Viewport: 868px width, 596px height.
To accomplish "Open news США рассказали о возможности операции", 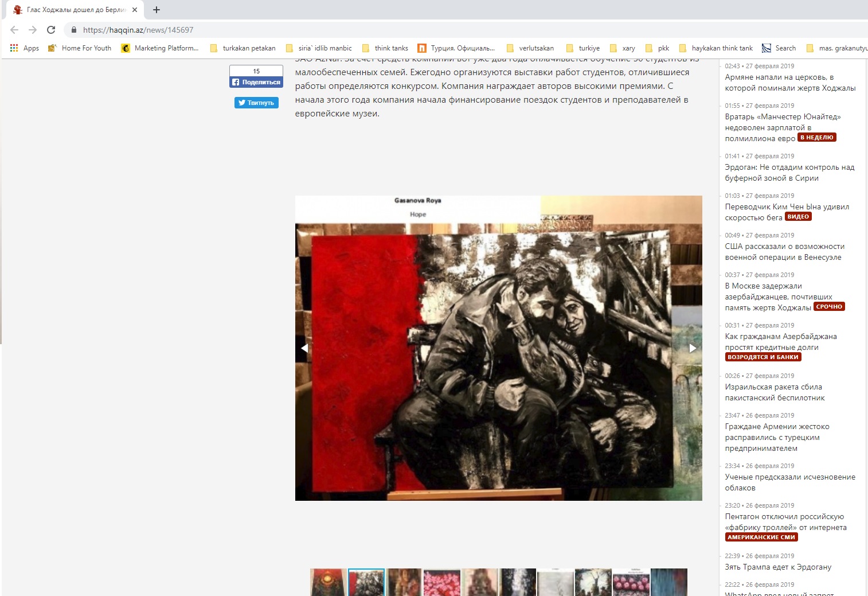I will (784, 252).
